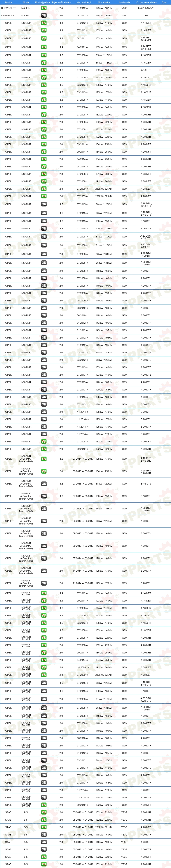Select the Marka column header

(9, 2)
